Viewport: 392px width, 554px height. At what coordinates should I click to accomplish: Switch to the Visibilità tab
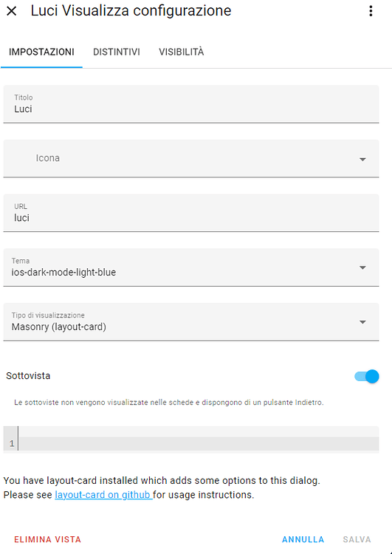click(x=181, y=52)
